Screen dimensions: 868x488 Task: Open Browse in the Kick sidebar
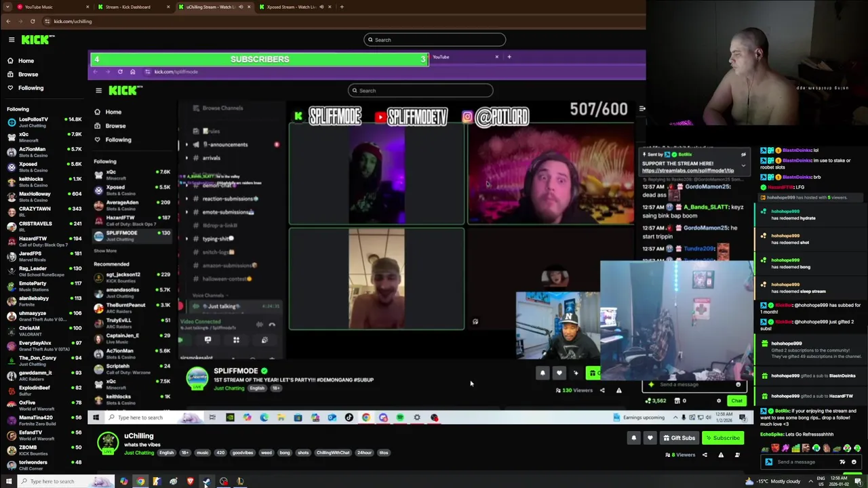click(x=28, y=75)
